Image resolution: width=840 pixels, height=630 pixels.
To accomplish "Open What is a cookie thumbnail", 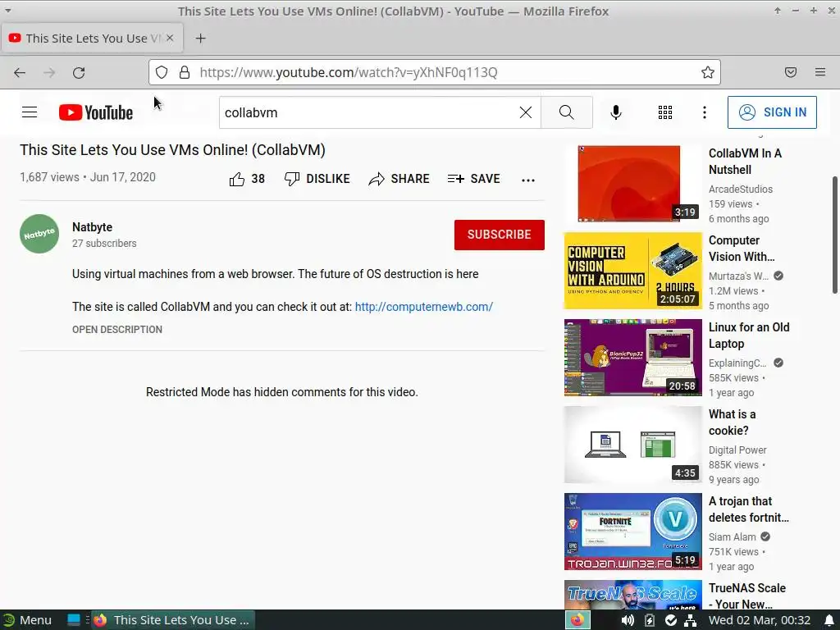I will click(x=632, y=445).
